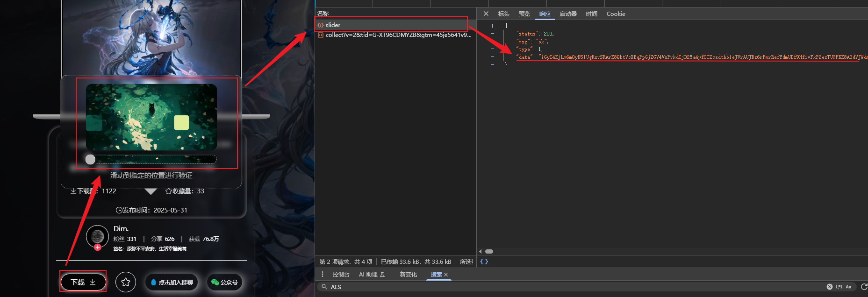Image resolution: width=868 pixels, height=297 pixels.
Task: Click the slider request's JSON type icon
Action: point(321,25)
